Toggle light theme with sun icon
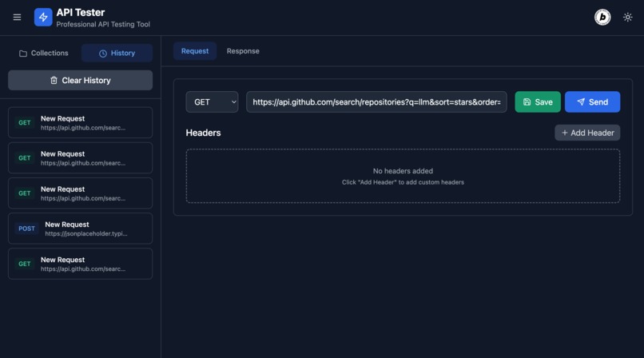Image resolution: width=644 pixels, height=358 pixels. (x=627, y=18)
